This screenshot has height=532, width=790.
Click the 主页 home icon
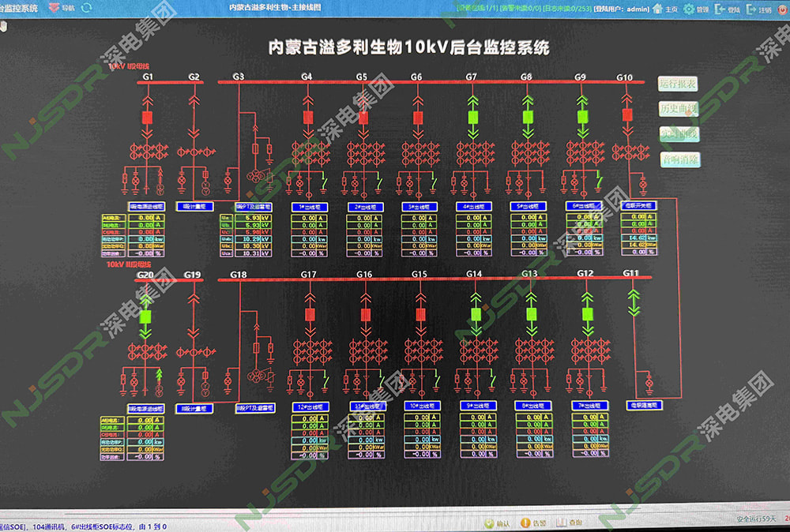[x=660, y=9]
